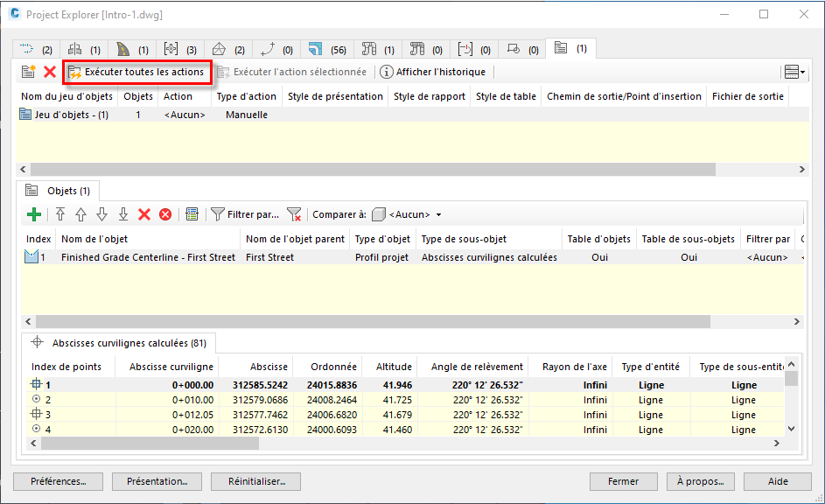Click the Table de sous-objets column header
The image size is (825, 504).
click(689, 239)
